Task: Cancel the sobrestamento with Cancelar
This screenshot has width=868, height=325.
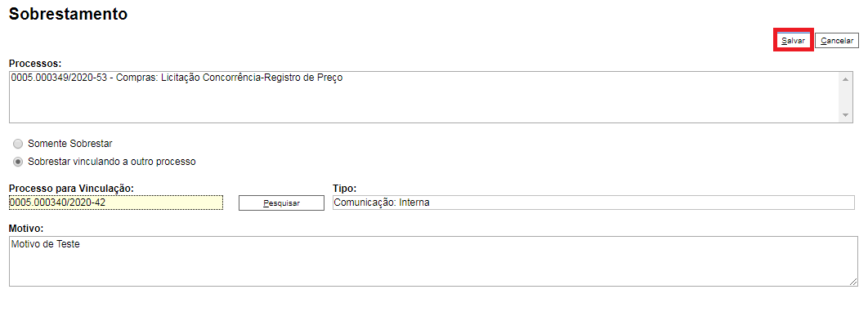Action: click(836, 41)
